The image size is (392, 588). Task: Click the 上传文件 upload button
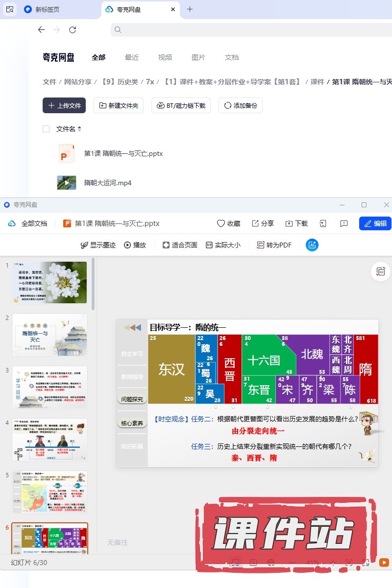click(64, 105)
